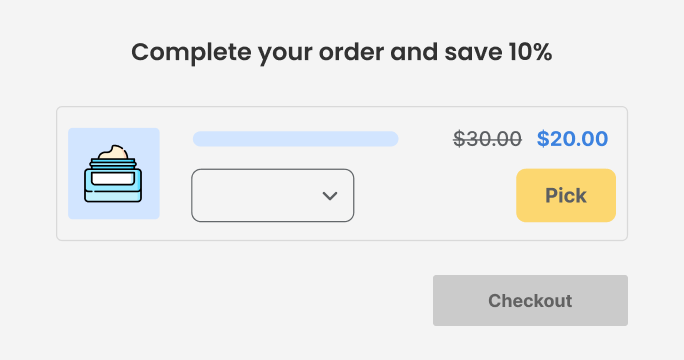The width and height of the screenshot is (684, 360).
Task: Open the empty product variant dropdown
Action: coord(273,195)
